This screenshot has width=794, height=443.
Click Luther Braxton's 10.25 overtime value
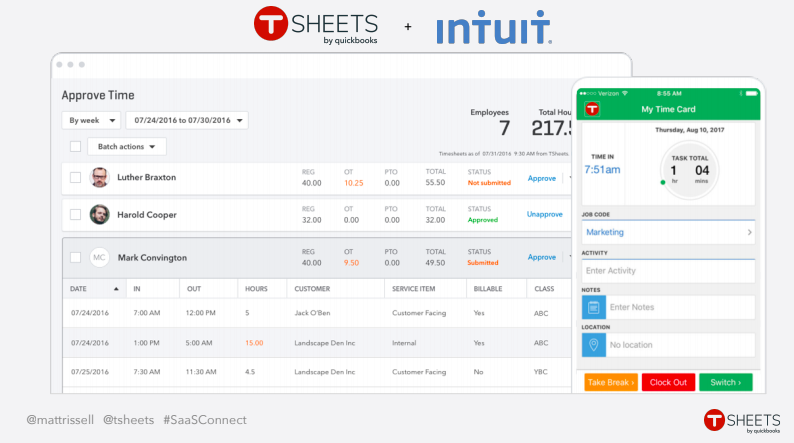pos(353,183)
